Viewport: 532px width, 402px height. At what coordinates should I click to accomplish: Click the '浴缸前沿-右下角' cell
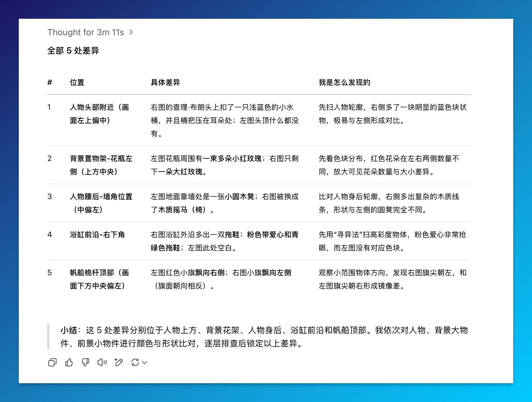tap(97, 235)
